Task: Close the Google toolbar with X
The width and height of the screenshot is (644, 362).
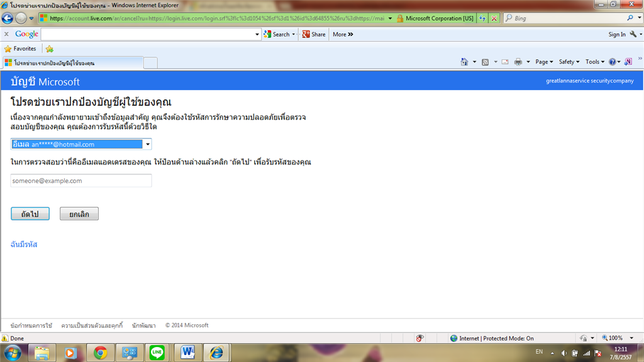Action: click(x=6, y=34)
